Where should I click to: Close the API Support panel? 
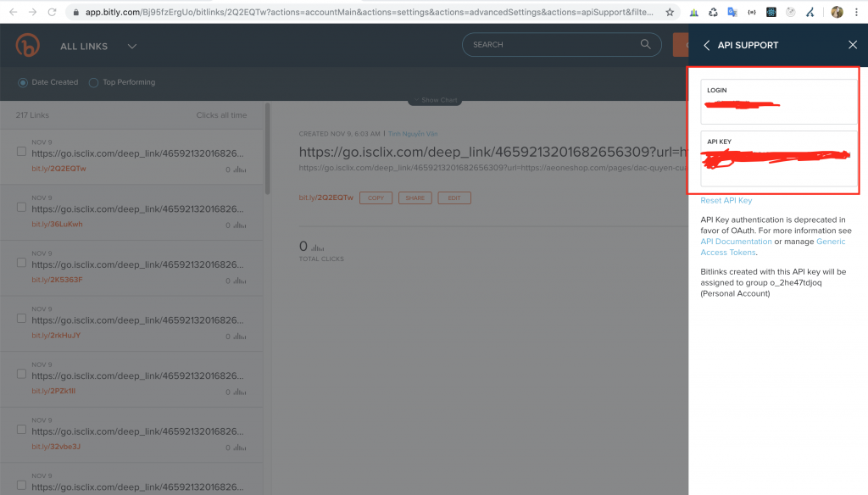click(x=853, y=46)
